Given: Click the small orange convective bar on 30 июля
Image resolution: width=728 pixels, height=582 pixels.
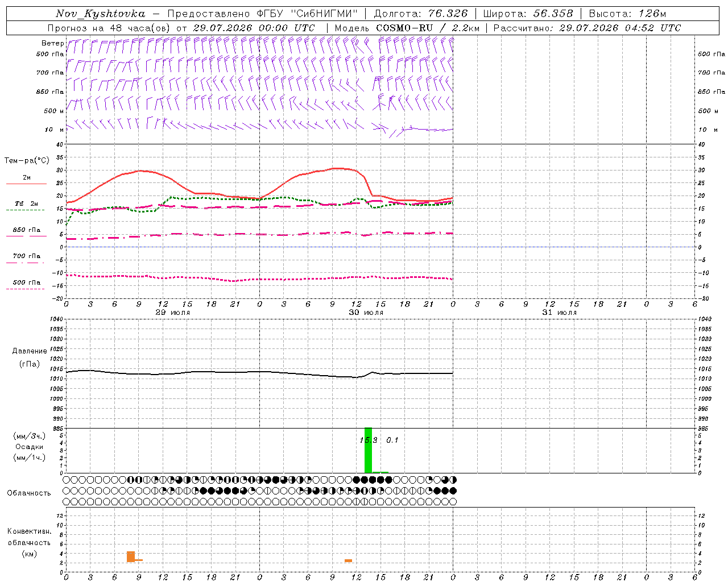Looking at the screenshot, I should coord(348,561).
